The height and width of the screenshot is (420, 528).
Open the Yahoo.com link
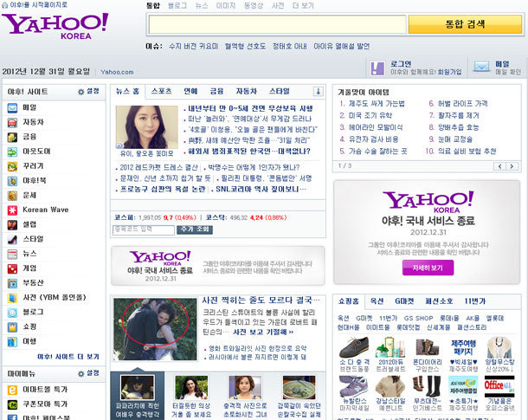coord(117,72)
